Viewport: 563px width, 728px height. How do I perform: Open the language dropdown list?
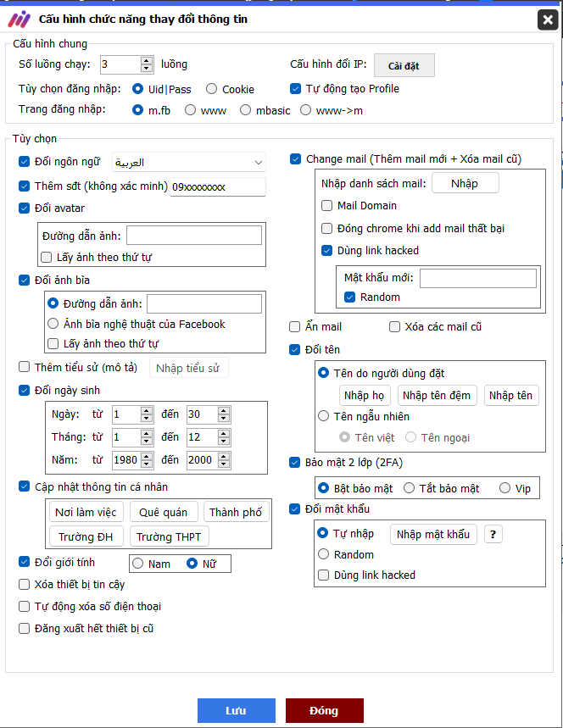258,163
